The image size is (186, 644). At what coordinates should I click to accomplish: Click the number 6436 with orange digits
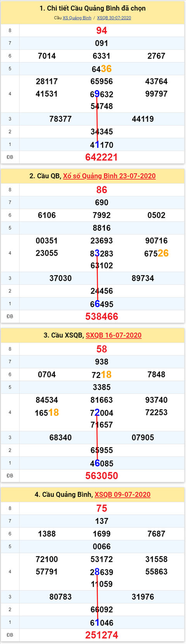(102, 69)
